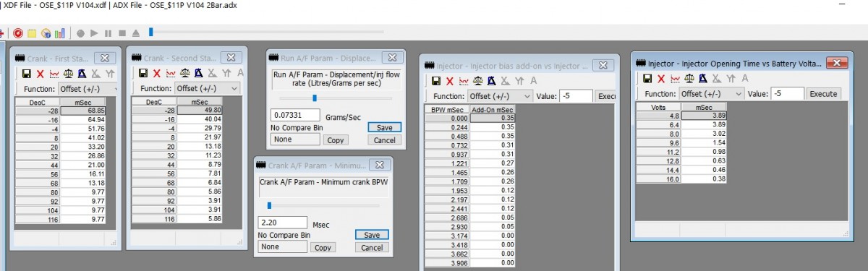Open the yellow notes icon in main toolbar
Image resolution: width=868 pixels, height=271 pixels.
coord(33,33)
